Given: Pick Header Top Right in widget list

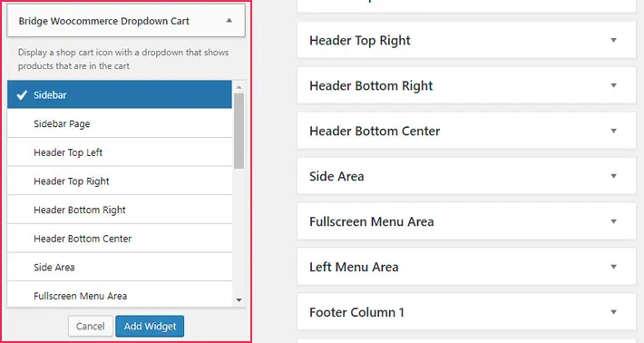Looking at the screenshot, I should [x=120, y=181].
